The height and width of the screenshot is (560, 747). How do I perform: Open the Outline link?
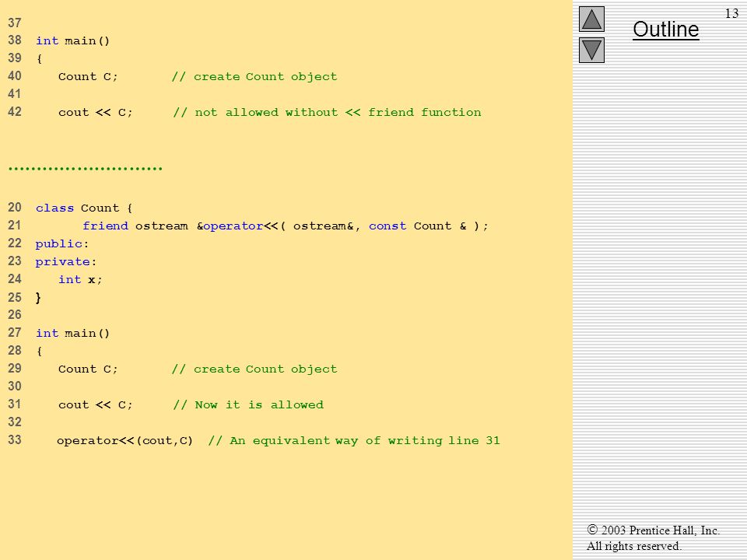(x=665, y=30)
